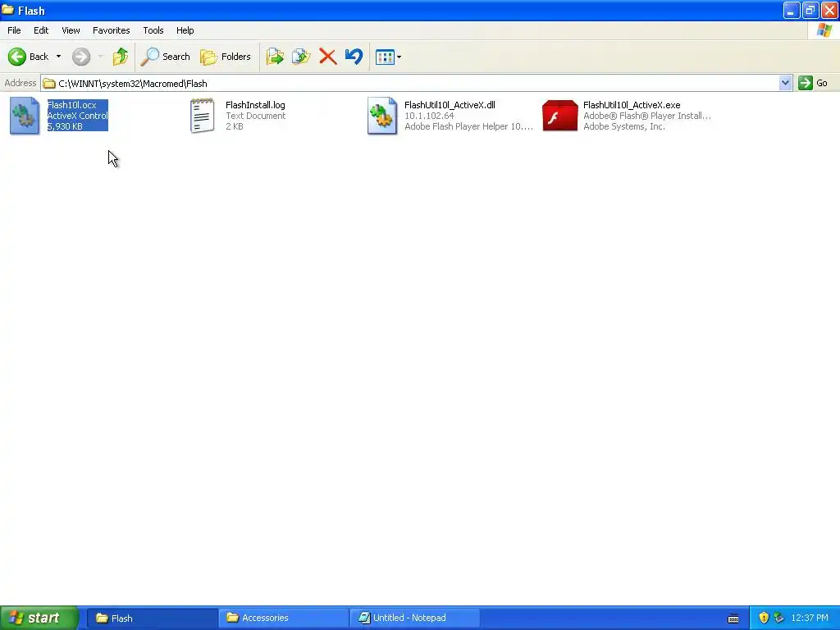Open the Views dropdown button
Viewport: 840px width, 630px height.
[x=388, y=57]
